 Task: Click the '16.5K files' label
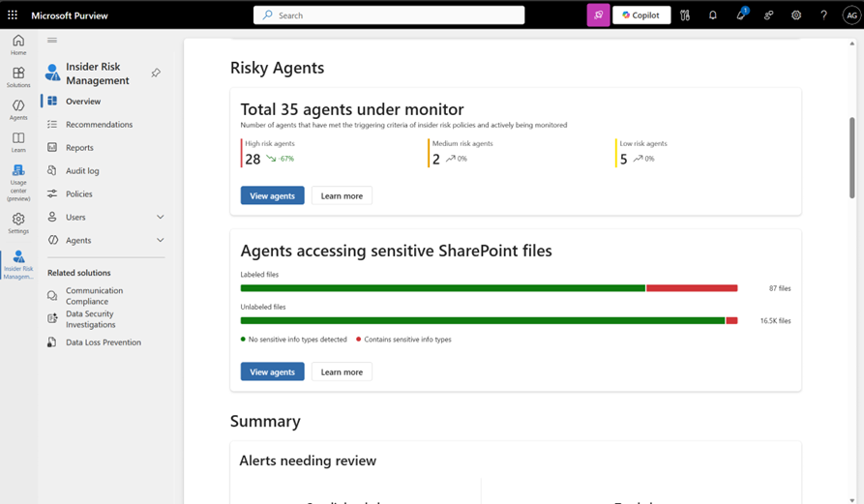coord(775,320)
